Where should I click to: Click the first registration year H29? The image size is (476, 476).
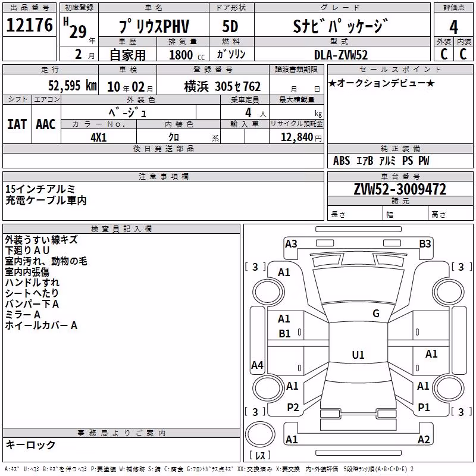[x=75, y=28]
